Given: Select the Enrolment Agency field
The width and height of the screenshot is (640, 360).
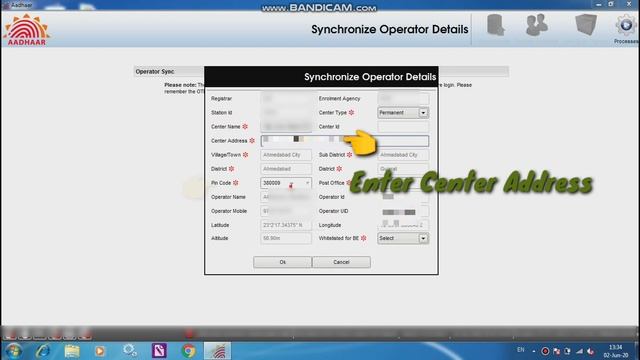Looking at the screenshot, I should 403,98.
